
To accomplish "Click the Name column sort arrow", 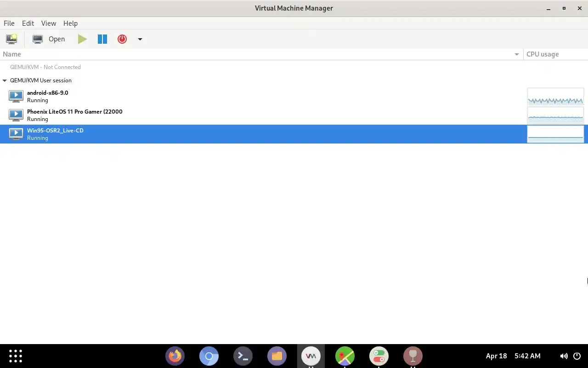I will coord(517,55).
